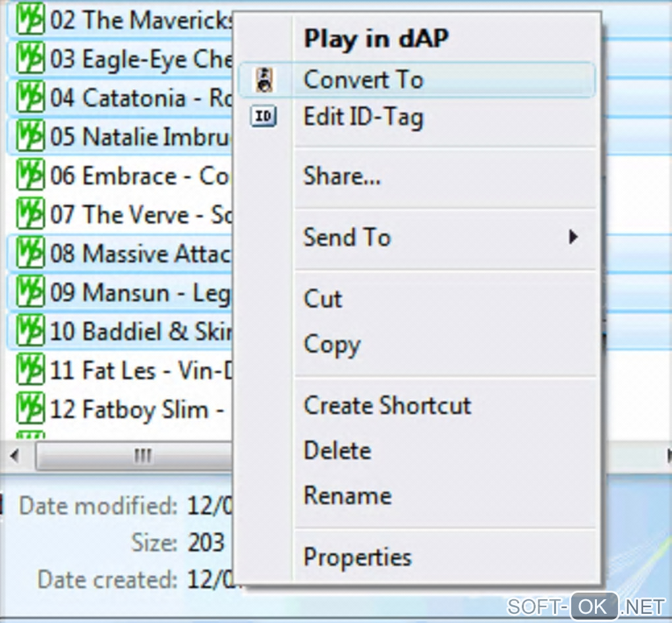The image size is (672, 623).
Task: Open the Send To submenu
Action: tap(416, 237)
